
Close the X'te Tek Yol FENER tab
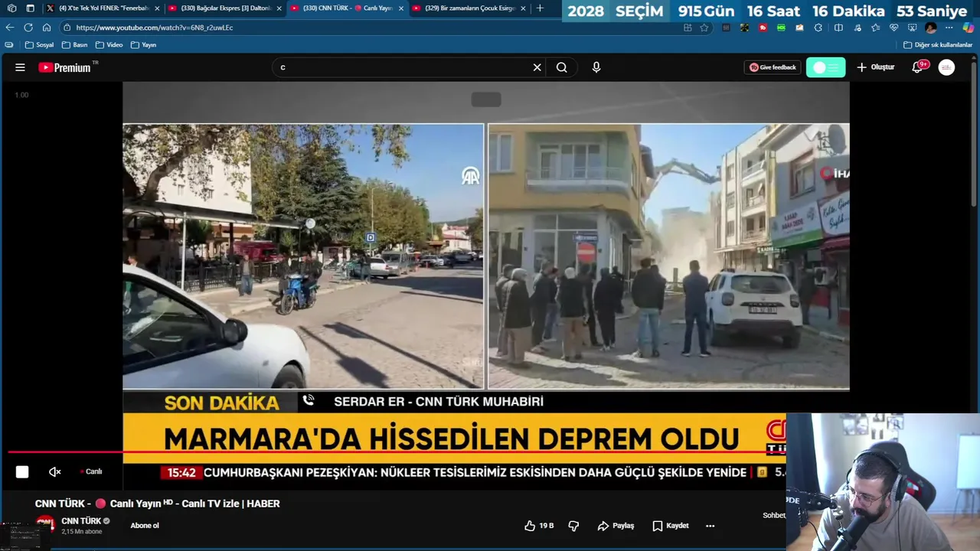(157, 8)
